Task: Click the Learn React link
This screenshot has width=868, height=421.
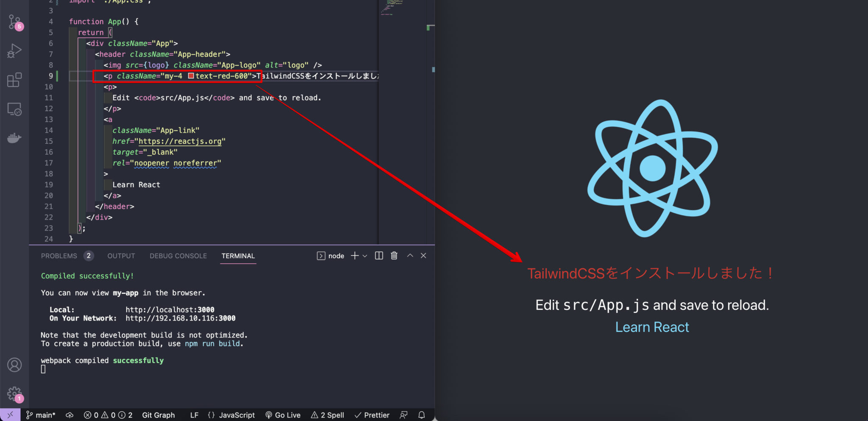Action: point(651,327)
